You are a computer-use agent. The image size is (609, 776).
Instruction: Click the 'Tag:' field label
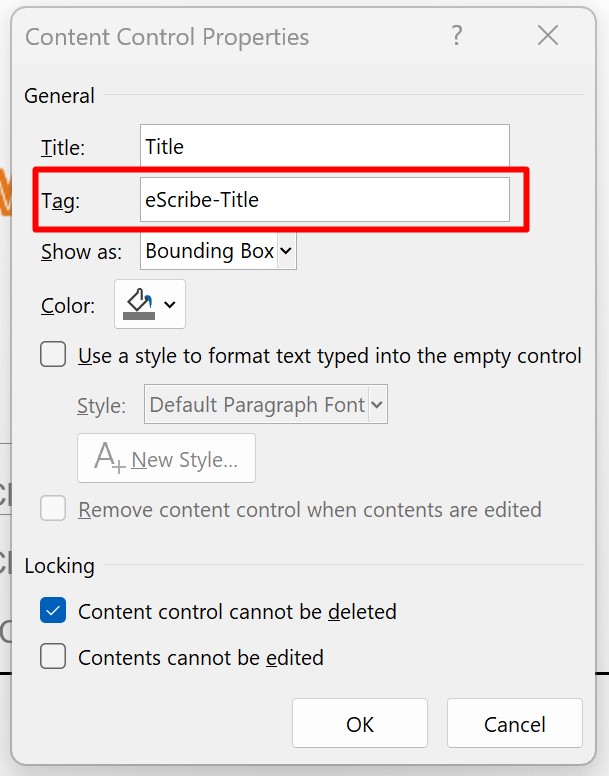tap(60, 201)
